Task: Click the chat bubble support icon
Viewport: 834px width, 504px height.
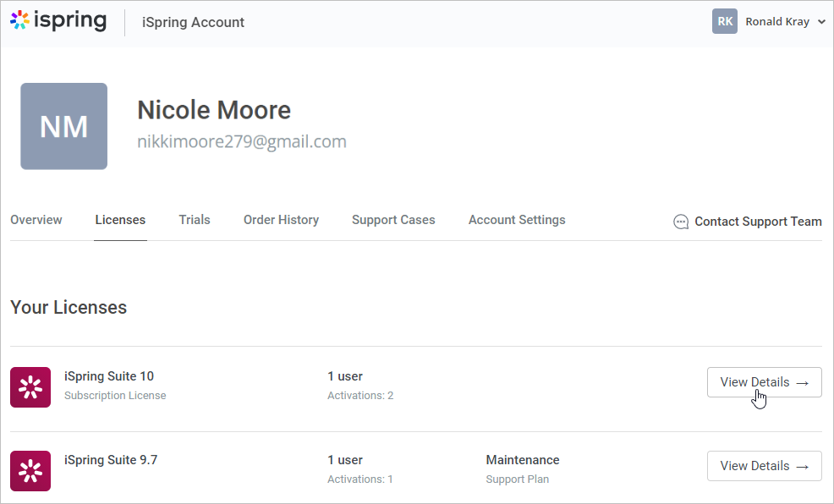Action: tap(681, 222)
